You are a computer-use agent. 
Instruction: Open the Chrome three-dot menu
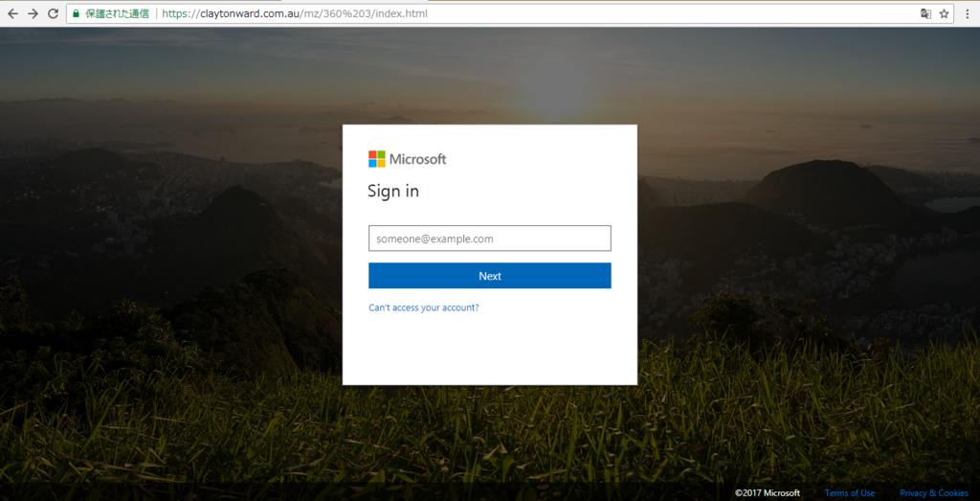968,13
